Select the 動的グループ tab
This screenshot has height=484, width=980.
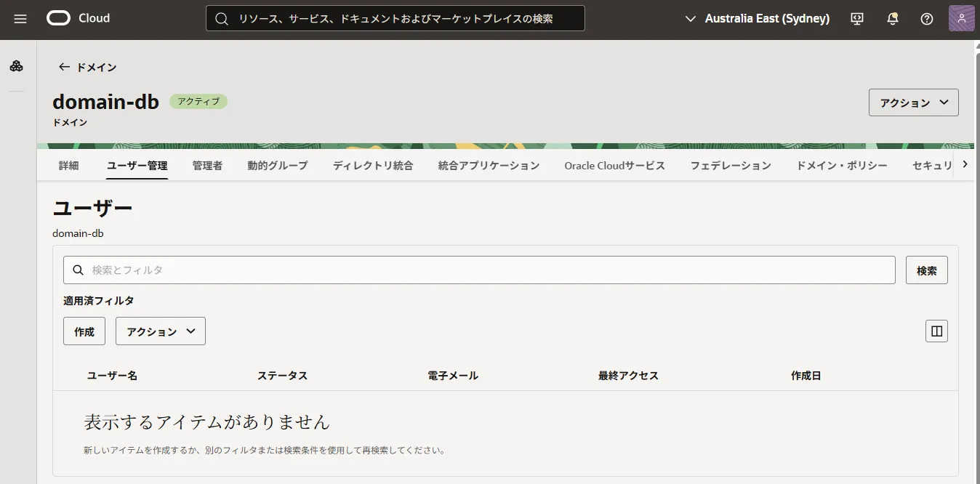pyautogui.click(x=277, y=165)
